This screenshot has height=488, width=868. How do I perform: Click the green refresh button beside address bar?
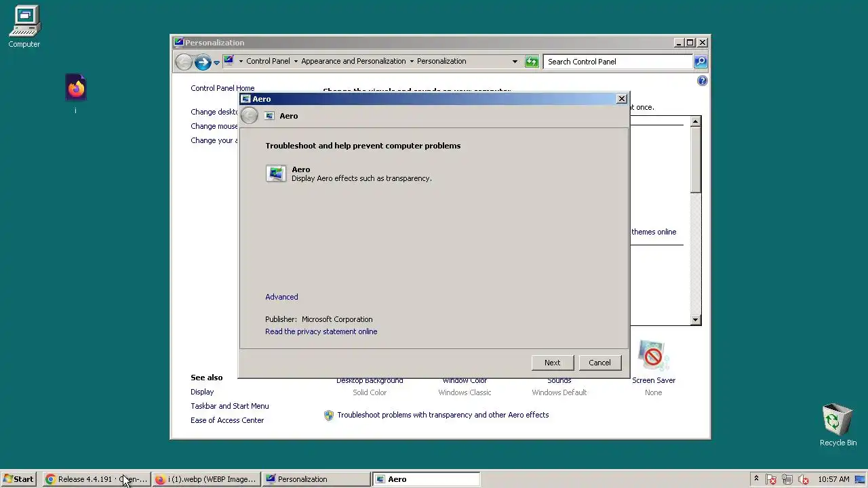coord(532,62)
